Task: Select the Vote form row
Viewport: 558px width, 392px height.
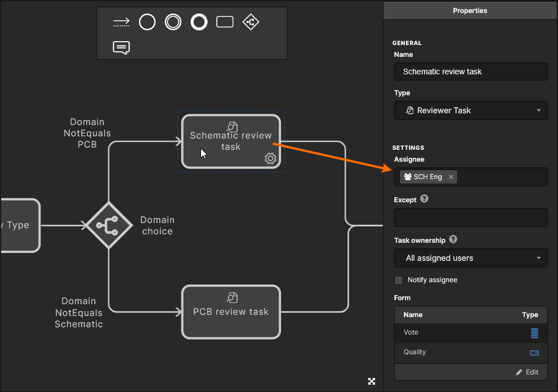Action: click(470, 332)
